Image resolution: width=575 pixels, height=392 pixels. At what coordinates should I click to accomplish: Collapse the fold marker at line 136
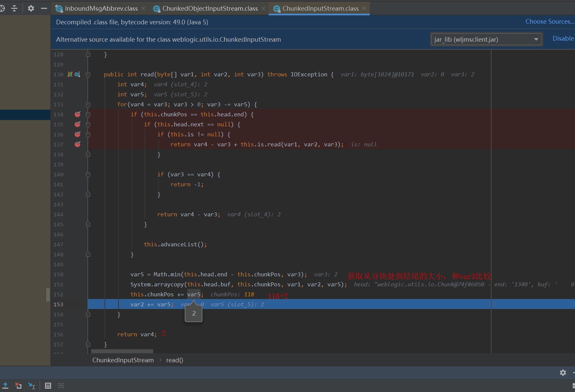(x=88, y=135)
